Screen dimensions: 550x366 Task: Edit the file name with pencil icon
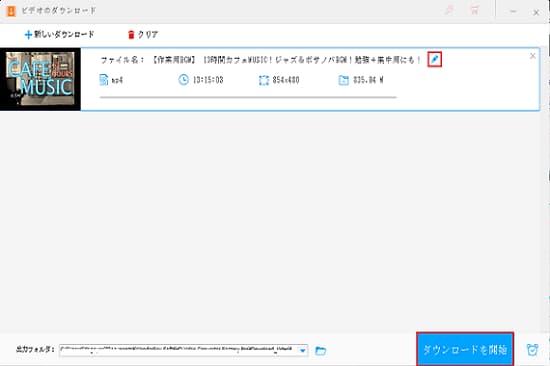[435, 59]
